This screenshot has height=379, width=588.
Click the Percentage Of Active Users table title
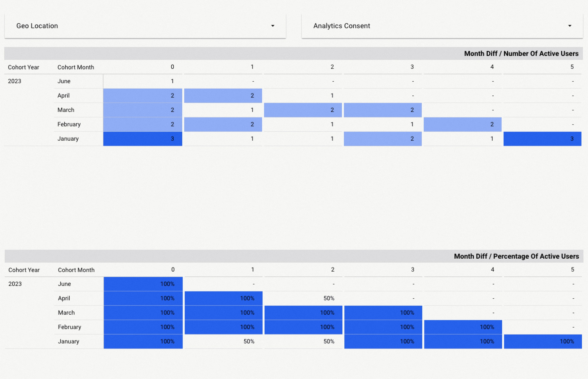(x=516, y=256)
